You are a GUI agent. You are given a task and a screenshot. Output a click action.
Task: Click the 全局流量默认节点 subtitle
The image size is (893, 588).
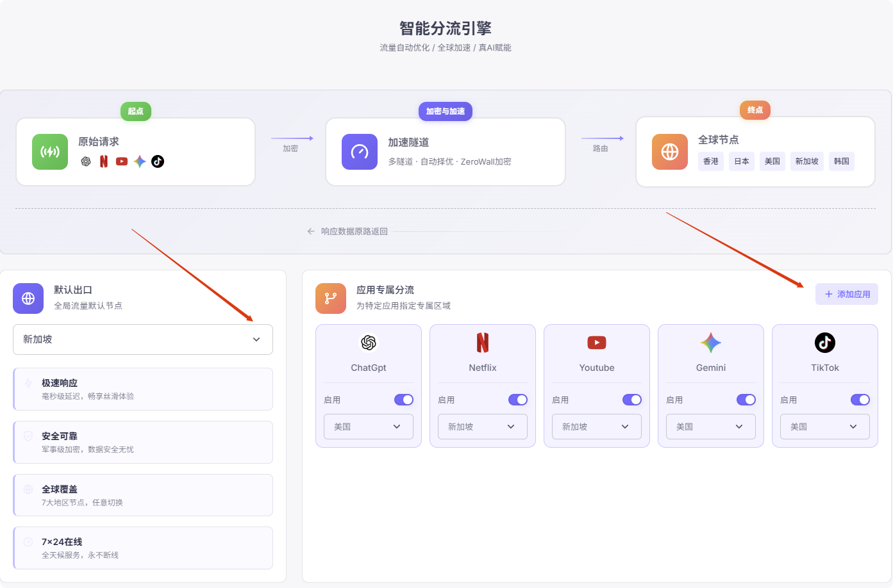88,306
